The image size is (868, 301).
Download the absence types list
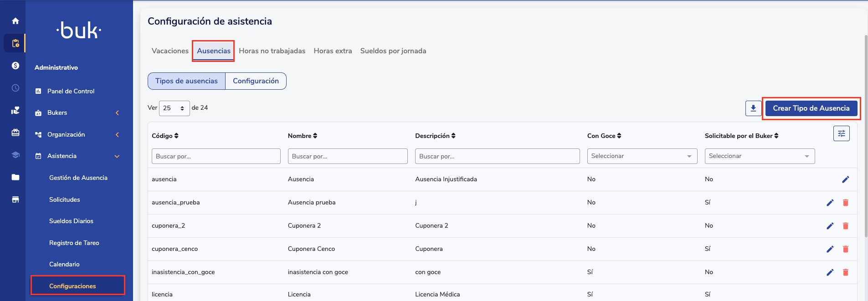click(753, 108)
